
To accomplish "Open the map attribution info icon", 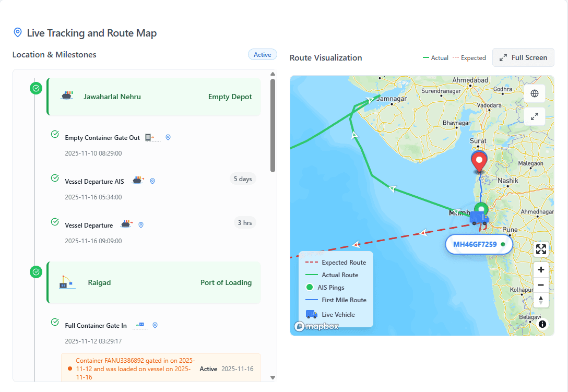I will coord(542,324).
